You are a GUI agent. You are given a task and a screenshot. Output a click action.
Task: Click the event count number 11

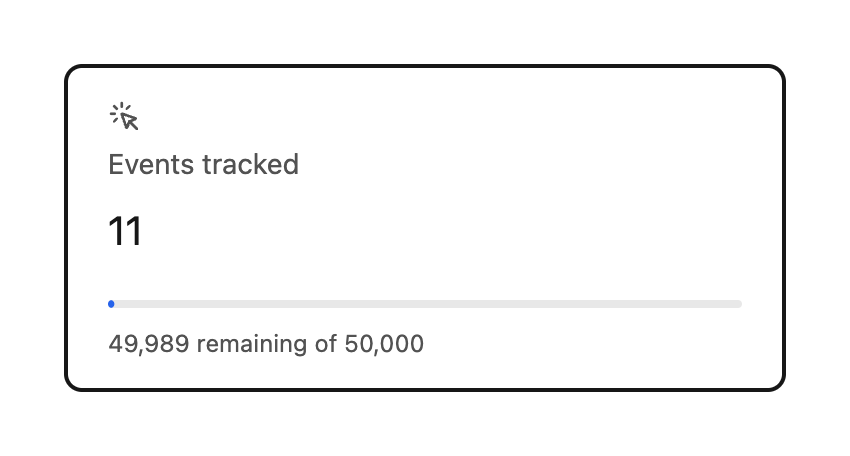pyautogui.click(x=125, y=232)
